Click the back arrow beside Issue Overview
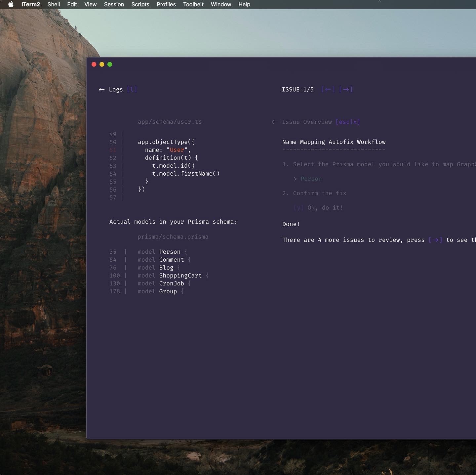The image size is (476, 475). coord(275,122)
